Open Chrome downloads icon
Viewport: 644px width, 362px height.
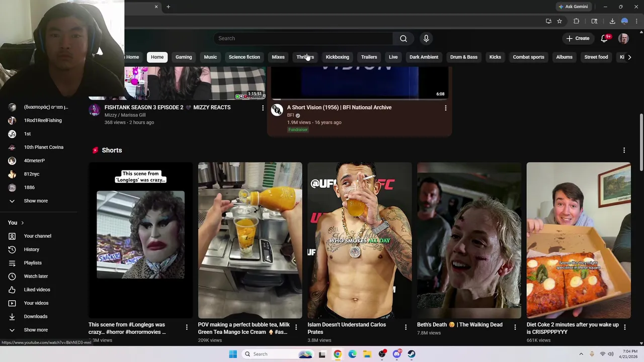pyautogui.click(x=612, y=21)
